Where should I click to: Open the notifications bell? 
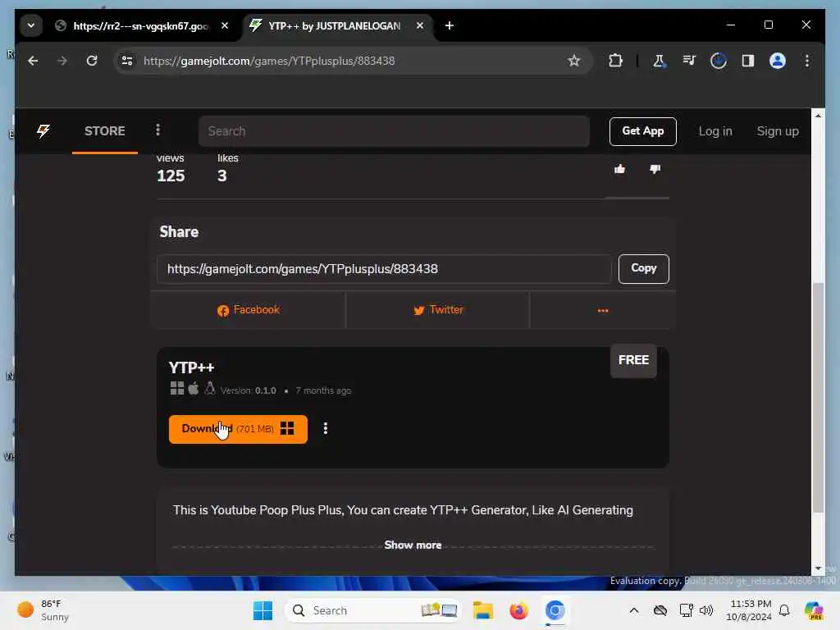(x=784, y=610)
